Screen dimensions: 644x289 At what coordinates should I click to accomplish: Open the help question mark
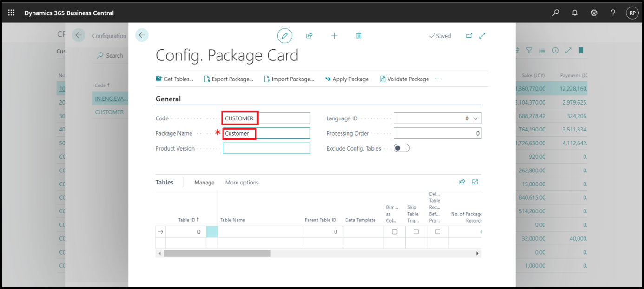[x=613, y=13]
